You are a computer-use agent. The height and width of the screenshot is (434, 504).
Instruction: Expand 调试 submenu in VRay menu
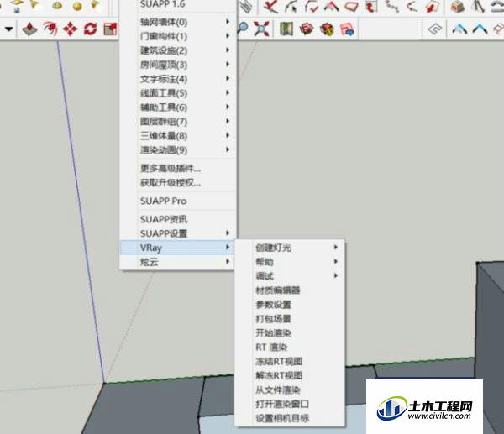[290, 275]
